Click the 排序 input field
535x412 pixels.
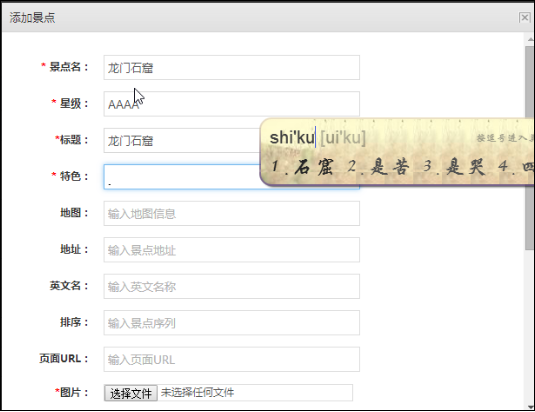click(x=232, y=323)
